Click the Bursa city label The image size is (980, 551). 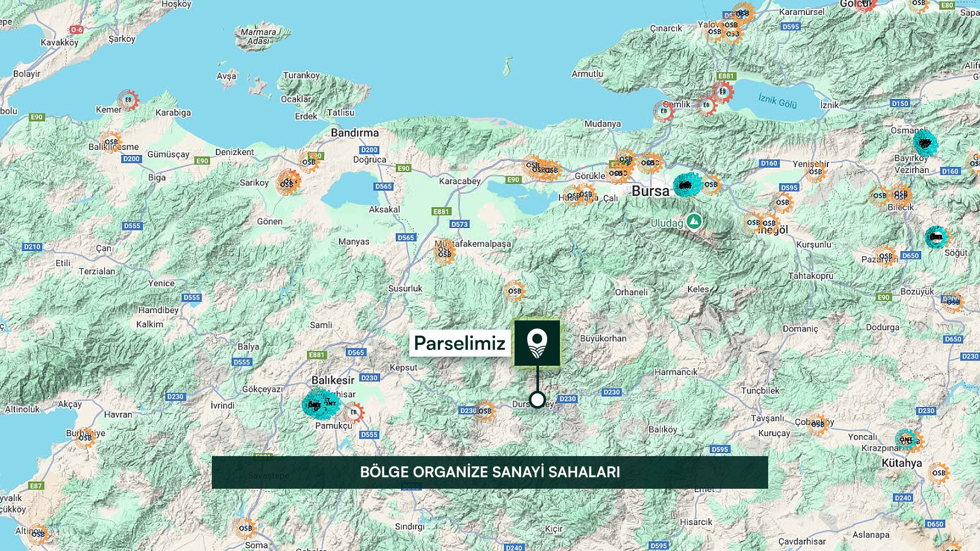click(650, 191)
